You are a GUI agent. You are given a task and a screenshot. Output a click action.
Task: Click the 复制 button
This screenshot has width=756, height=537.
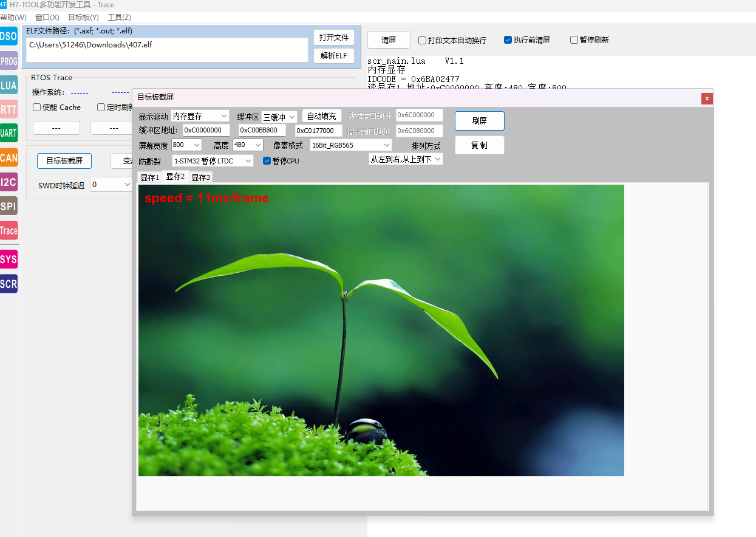pos(480,146)
